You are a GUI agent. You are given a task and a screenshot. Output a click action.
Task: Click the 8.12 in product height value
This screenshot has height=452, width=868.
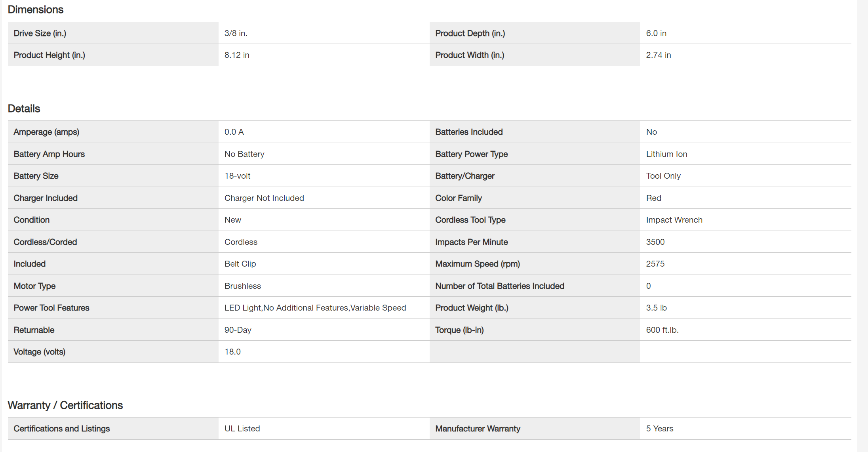click(237, 55)
